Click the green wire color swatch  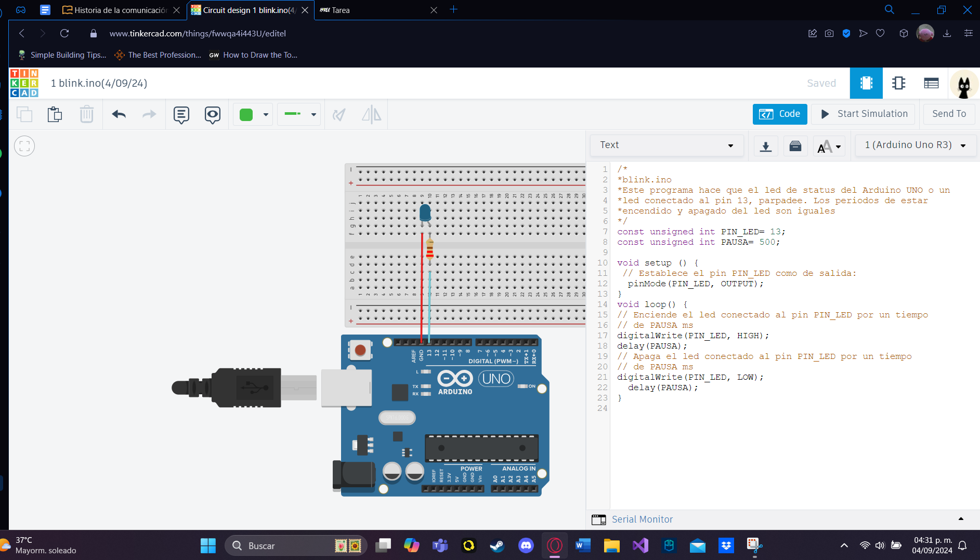pos(246,114)
